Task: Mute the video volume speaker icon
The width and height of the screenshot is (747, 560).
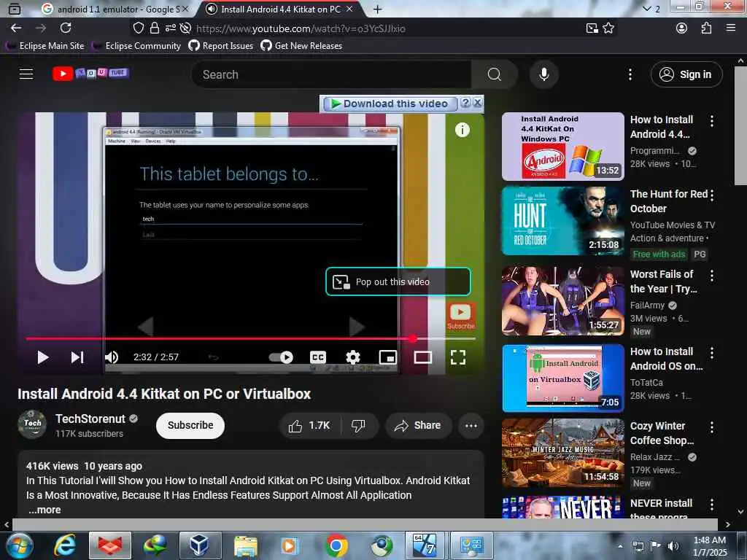Action: (x=112, y=357)
